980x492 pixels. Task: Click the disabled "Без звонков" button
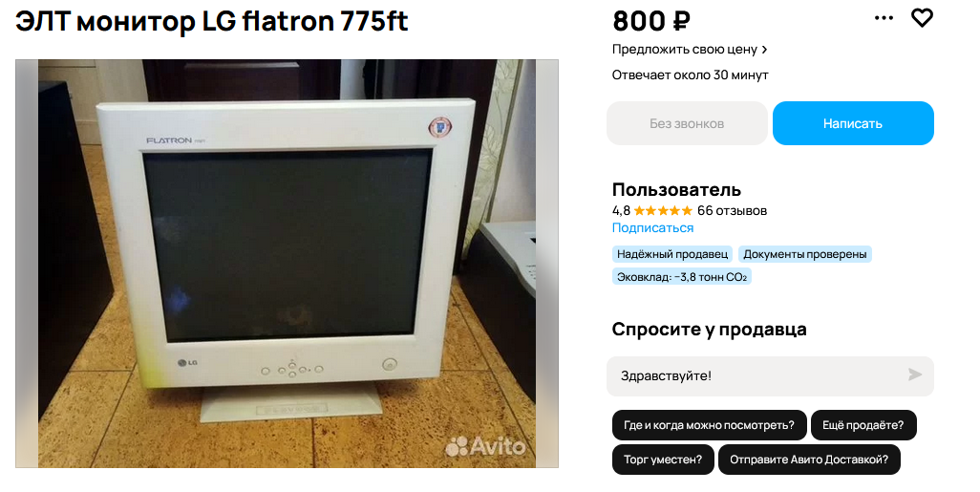point(687,123)
